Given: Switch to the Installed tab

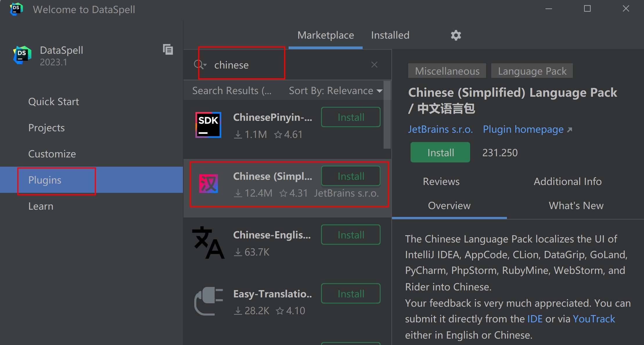Looking at the screenshot, I should (390, 35).
